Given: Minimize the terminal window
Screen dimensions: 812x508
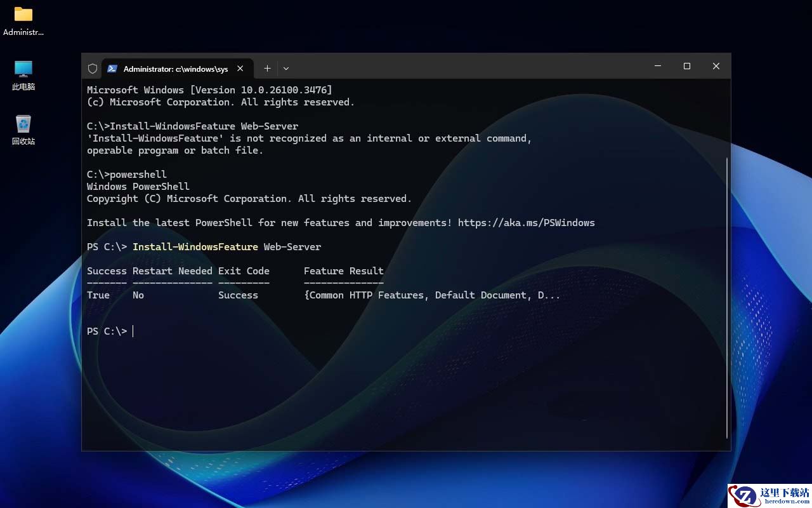Looking at the screenshot, I should (x=658, y=66).
